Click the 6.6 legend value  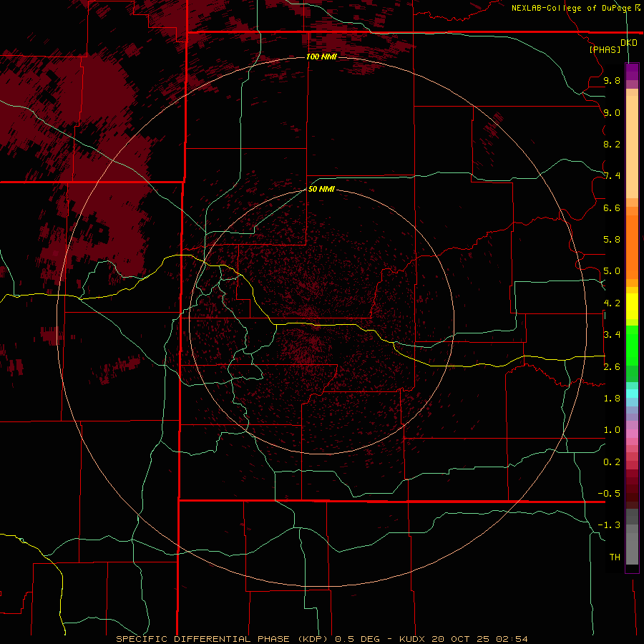pos(612,208)
